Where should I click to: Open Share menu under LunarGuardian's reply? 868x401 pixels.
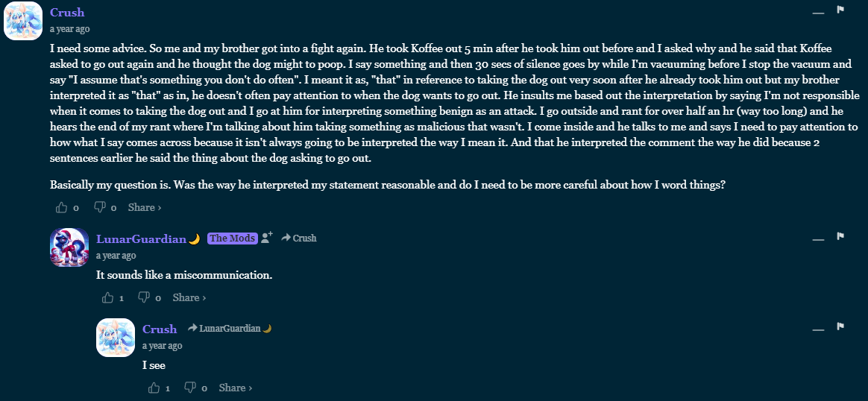[189, 297]
